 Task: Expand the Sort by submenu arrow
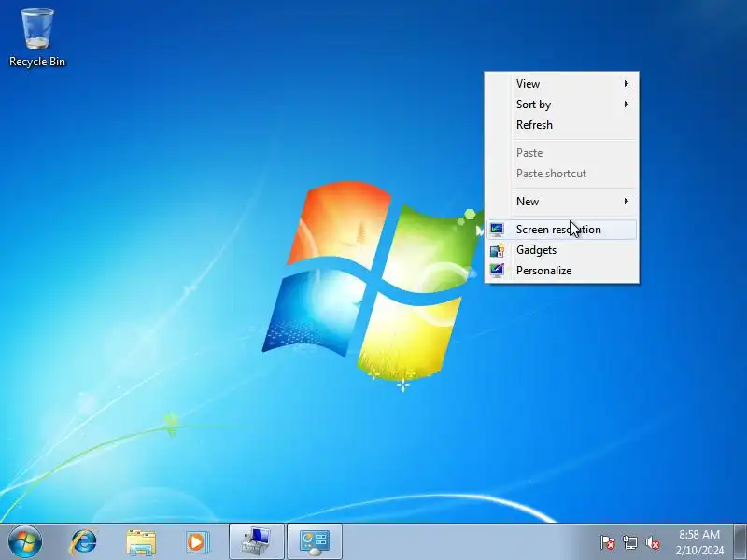(x=627, y=105)
